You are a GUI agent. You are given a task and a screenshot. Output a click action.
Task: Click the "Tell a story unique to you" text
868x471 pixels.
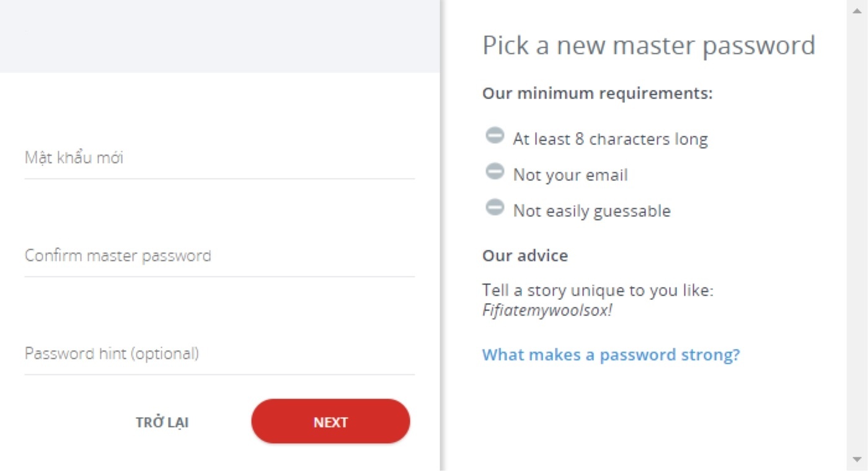click(x=598, y=291)
